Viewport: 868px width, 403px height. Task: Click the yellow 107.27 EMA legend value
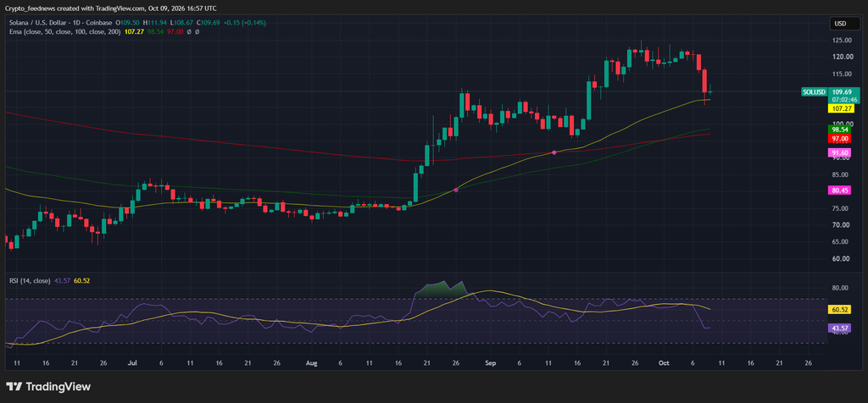(135, 31)
